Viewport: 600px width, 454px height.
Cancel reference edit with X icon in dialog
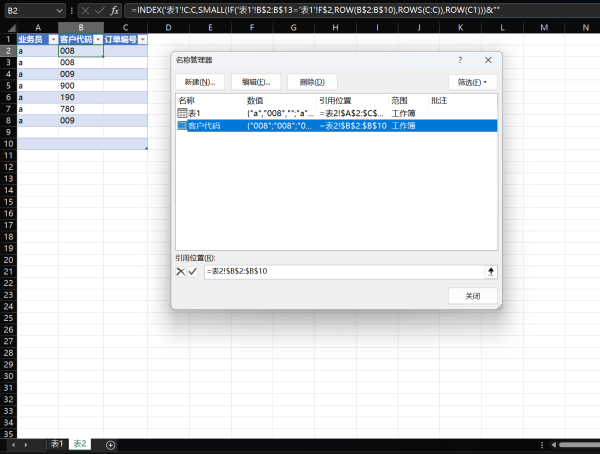coord(181,272)
